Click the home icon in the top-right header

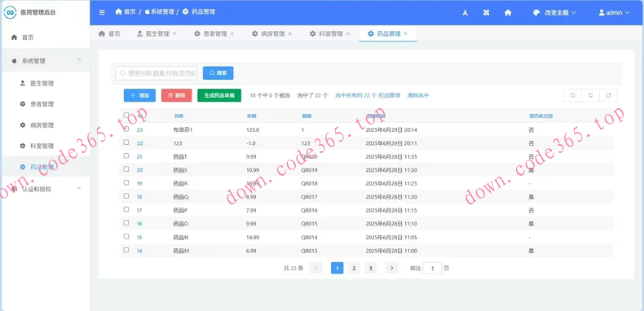[508, 13]
